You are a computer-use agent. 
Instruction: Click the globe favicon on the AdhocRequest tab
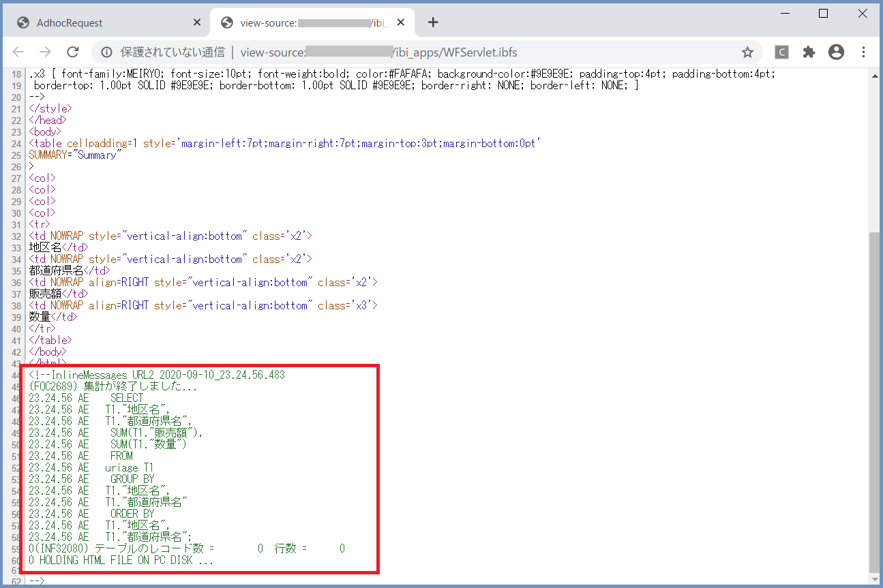click(x=23, y=22)
